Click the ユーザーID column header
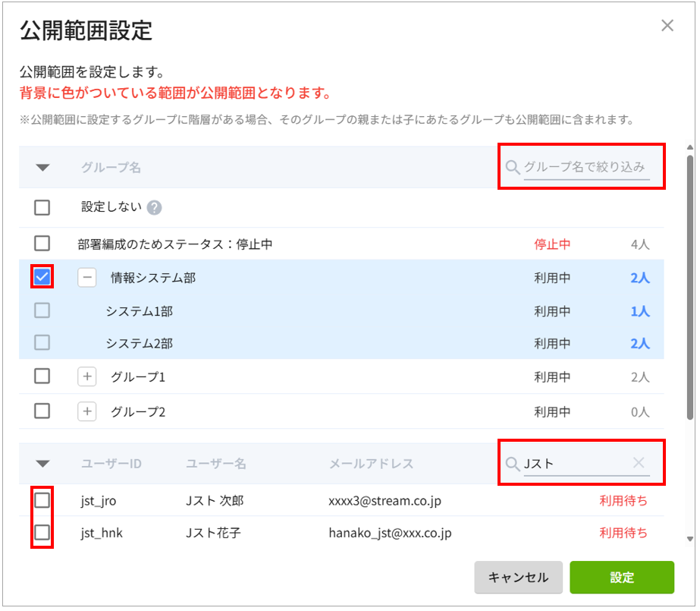Viewport: 700px width, 611px height. click(x=111, y=464)
